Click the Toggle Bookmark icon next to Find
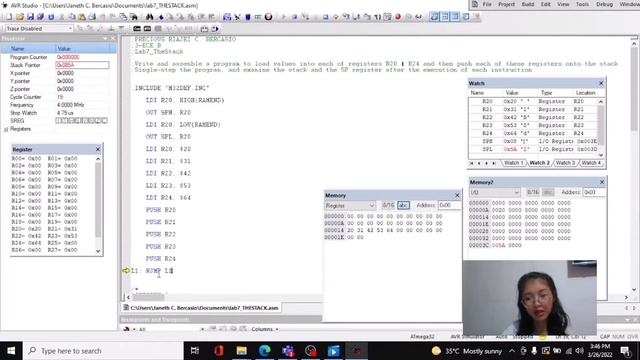The height and width of the screenshot is (360, 640). click(161, 17)
